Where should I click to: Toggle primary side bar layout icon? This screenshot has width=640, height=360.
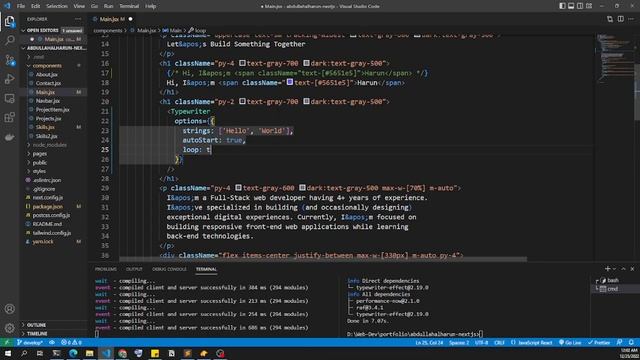coord(562,6)
